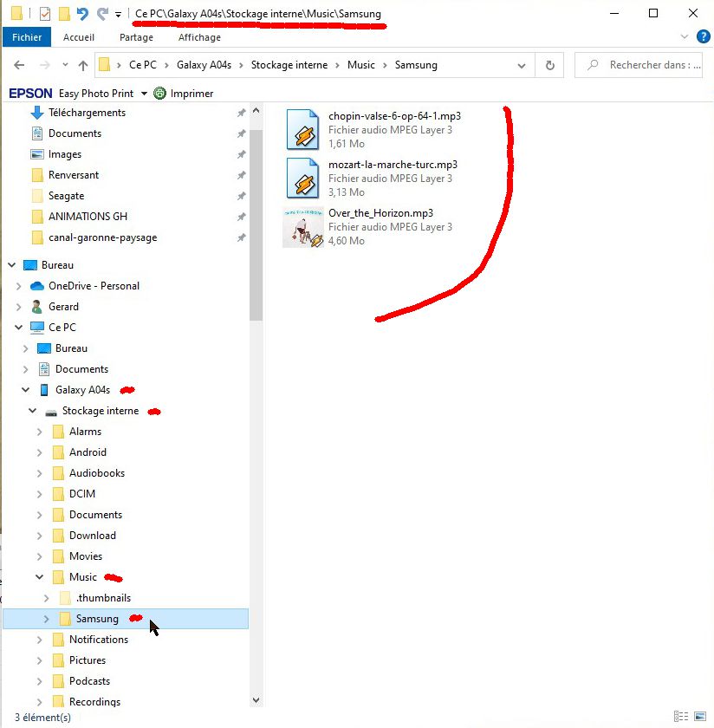Select the .thumbnails folder
This screenshot has height=728, width=714.
(x=103, y=598)
